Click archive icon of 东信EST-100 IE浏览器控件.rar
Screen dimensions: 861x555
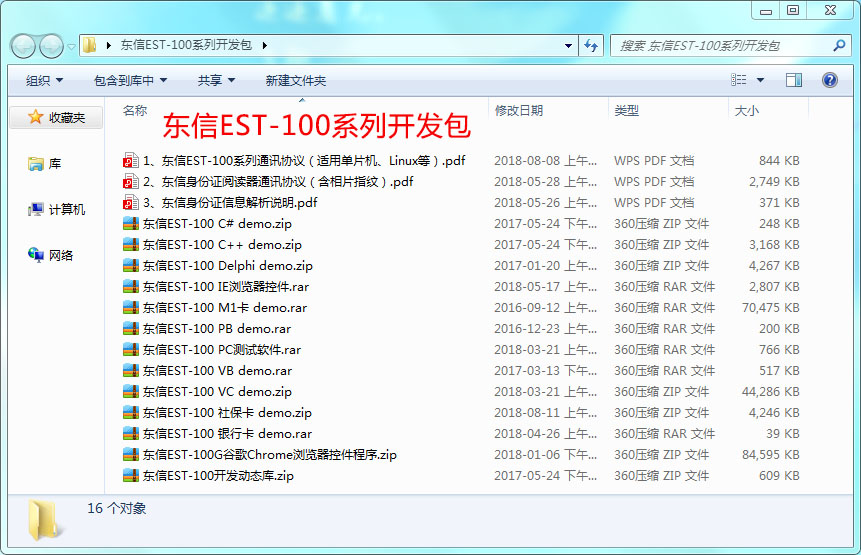pyautogui.click(x=131, y=287)
